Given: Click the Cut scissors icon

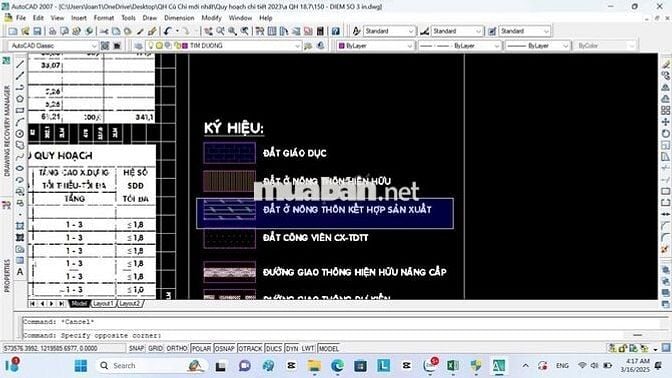Looking at the screenshot, I should tap(104, 31).
